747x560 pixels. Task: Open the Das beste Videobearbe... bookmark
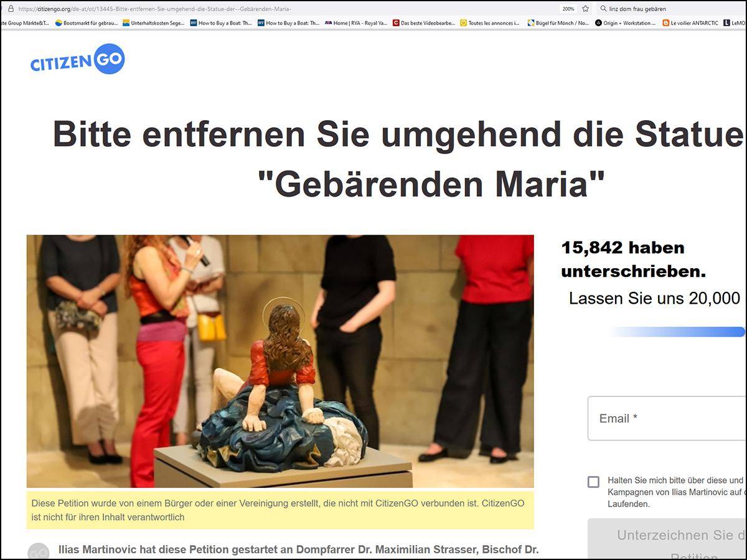pyautogui.click(x=424, y=23)
